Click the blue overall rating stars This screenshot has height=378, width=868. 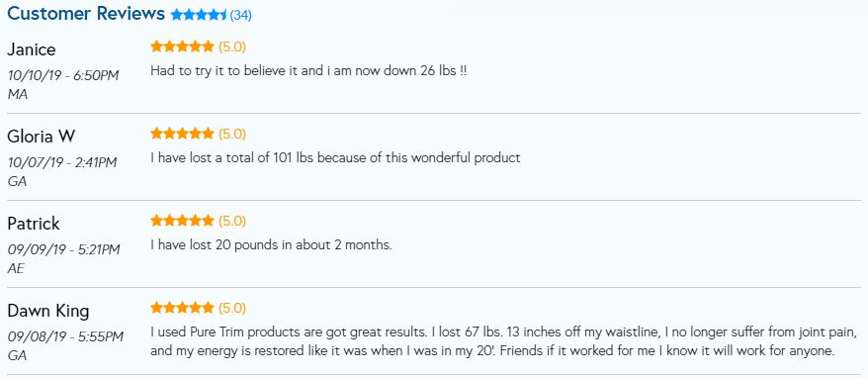point(199,15)
